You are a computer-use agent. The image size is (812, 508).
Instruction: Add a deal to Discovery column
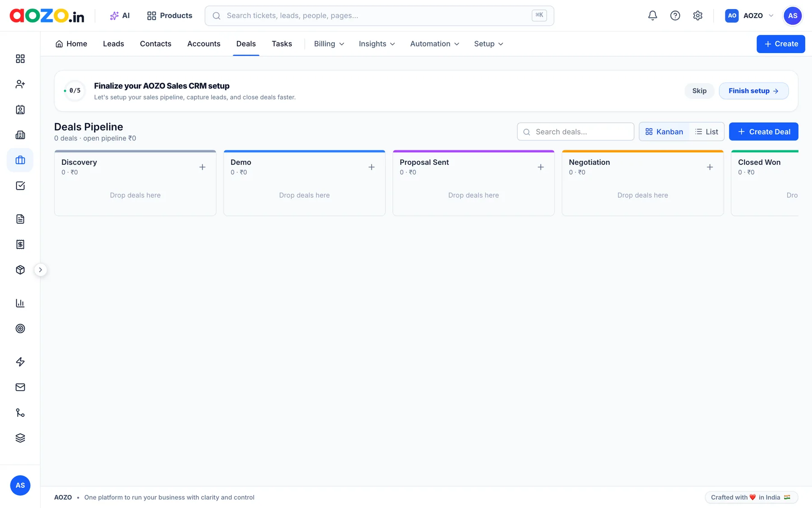click(203, 167)
